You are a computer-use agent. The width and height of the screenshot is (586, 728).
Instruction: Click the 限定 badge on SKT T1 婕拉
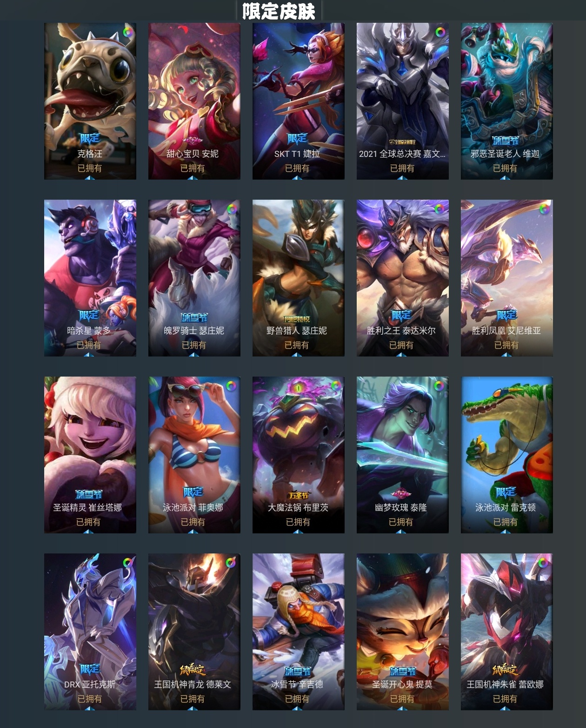[298, 138]
